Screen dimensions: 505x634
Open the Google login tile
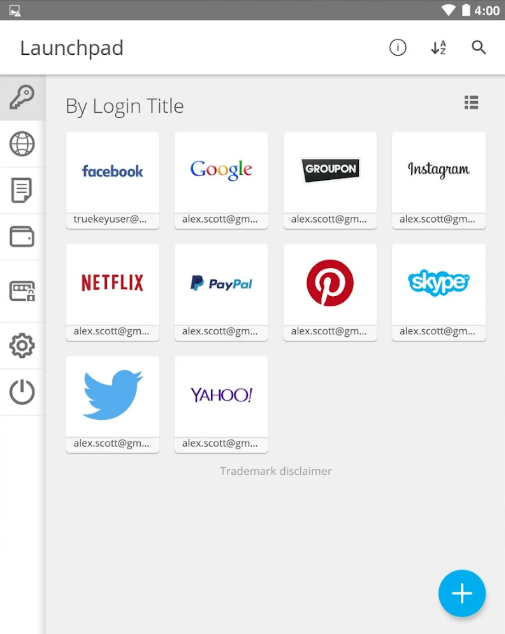pos(221,180)
